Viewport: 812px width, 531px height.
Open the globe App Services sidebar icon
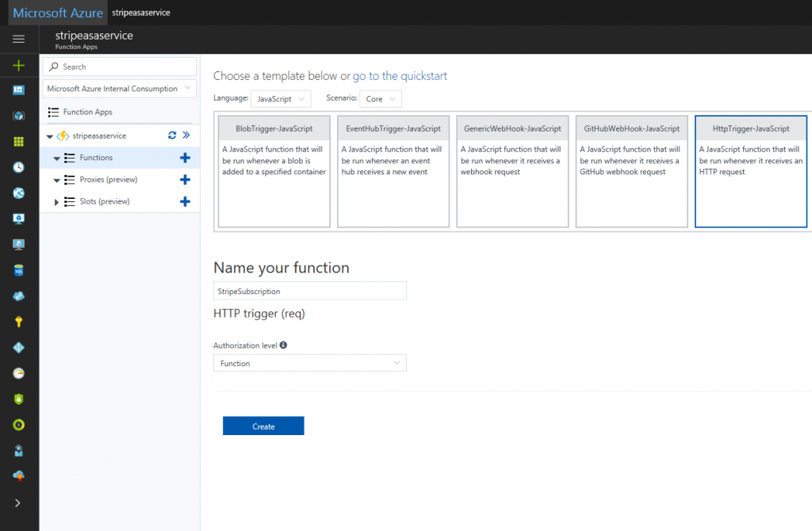click(19, 193)
